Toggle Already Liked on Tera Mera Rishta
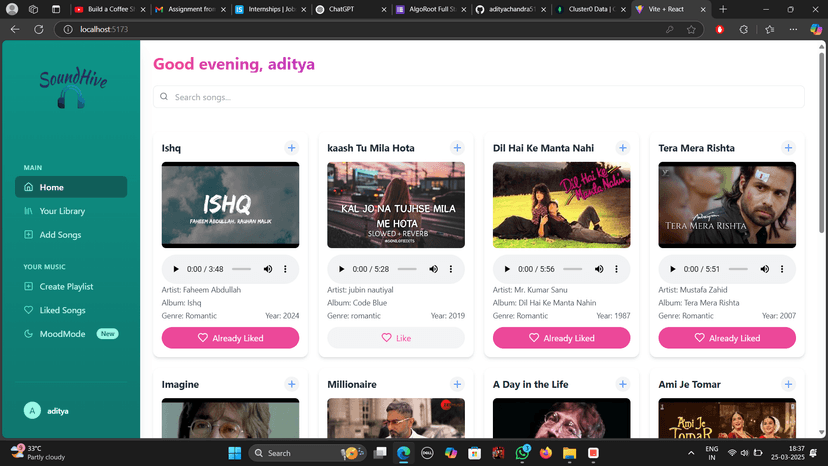This screenshot has width=828, height=466. [x=727, y=338]
